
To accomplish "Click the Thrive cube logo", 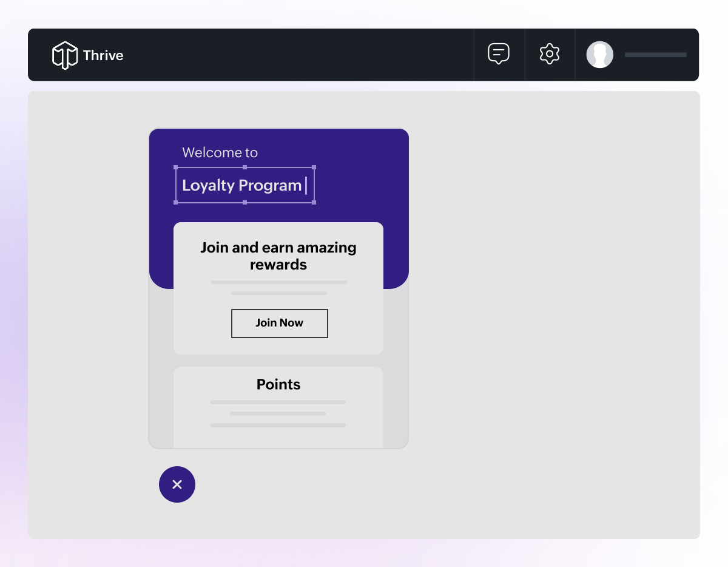I will (65, 55).
